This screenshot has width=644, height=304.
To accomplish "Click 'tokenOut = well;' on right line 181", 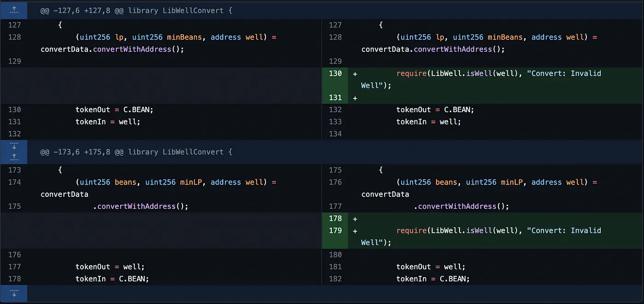I will [431, 267].
